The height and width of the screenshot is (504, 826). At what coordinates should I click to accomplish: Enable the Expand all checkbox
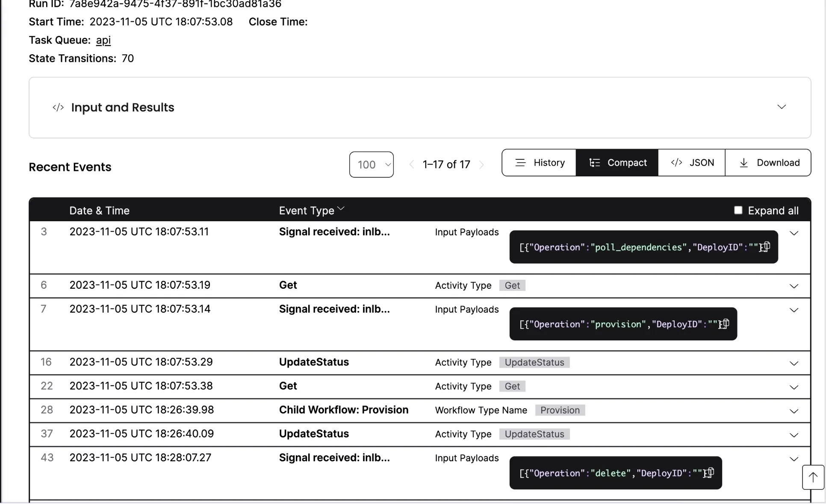pyautogui.click(x=738, y=210)
